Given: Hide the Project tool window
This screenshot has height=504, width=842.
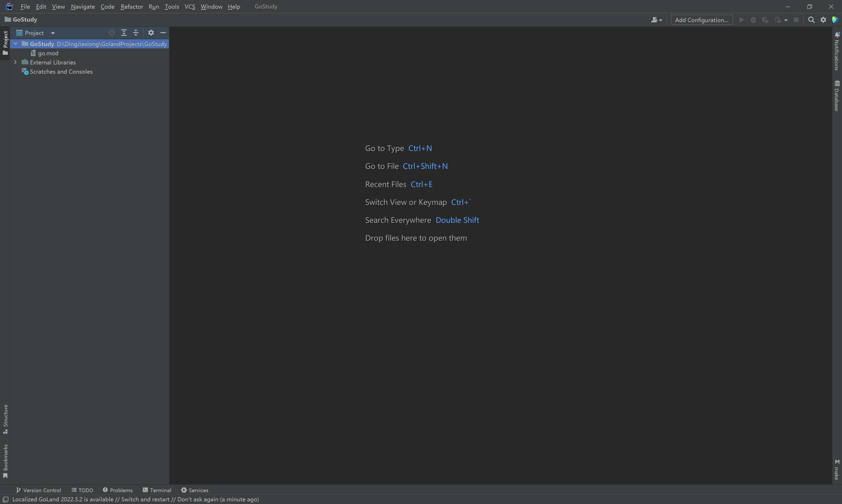Looking at the screenshot, I should pos(163,33).
